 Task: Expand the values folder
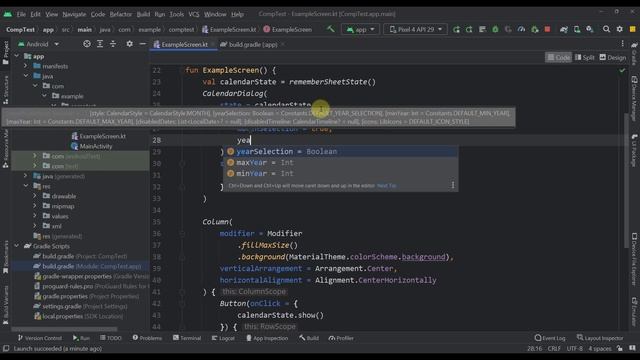pyautogui.click(x=35, y=216)
